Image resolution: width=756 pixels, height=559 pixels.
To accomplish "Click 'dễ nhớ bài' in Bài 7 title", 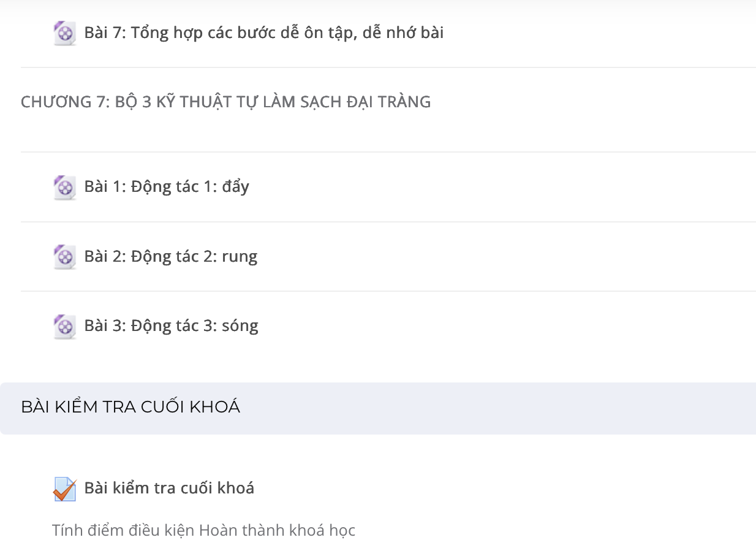I will pos(403,32).
